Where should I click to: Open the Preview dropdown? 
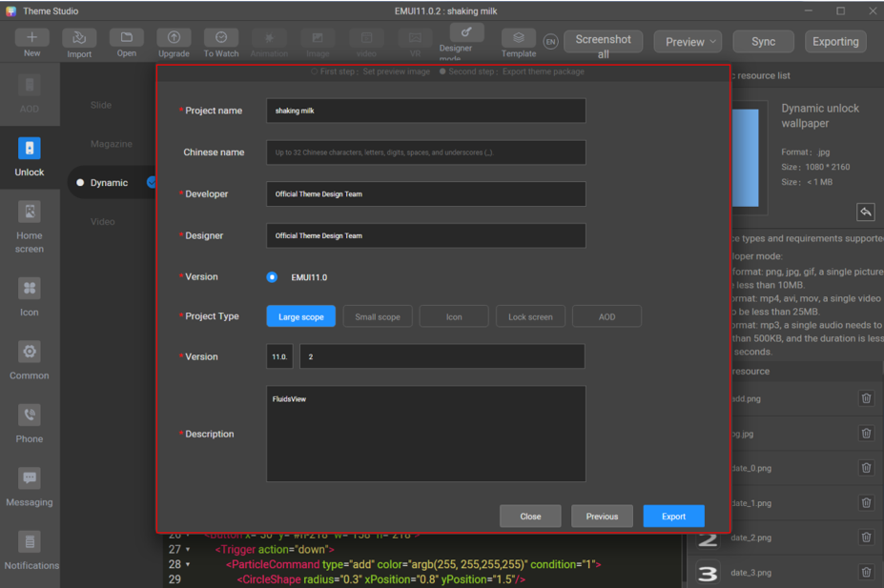687,42
